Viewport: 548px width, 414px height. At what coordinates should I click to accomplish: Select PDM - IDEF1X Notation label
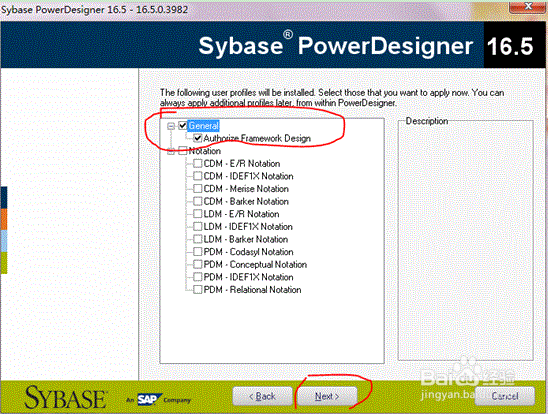pos(248,277)
